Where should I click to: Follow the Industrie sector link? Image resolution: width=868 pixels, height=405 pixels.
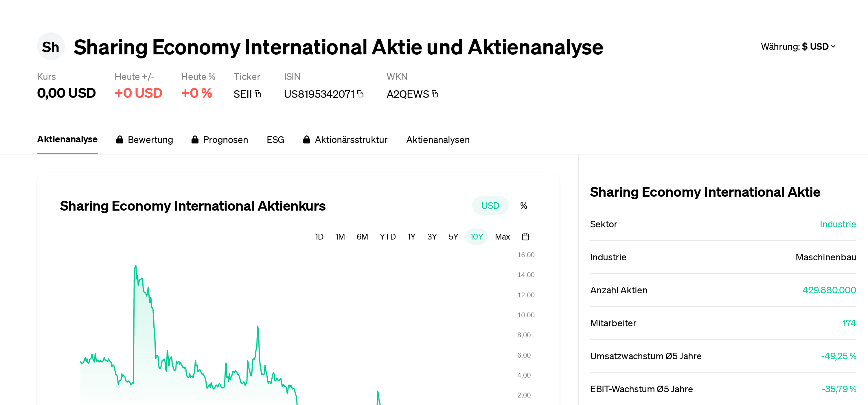click(x=838, y=224)
